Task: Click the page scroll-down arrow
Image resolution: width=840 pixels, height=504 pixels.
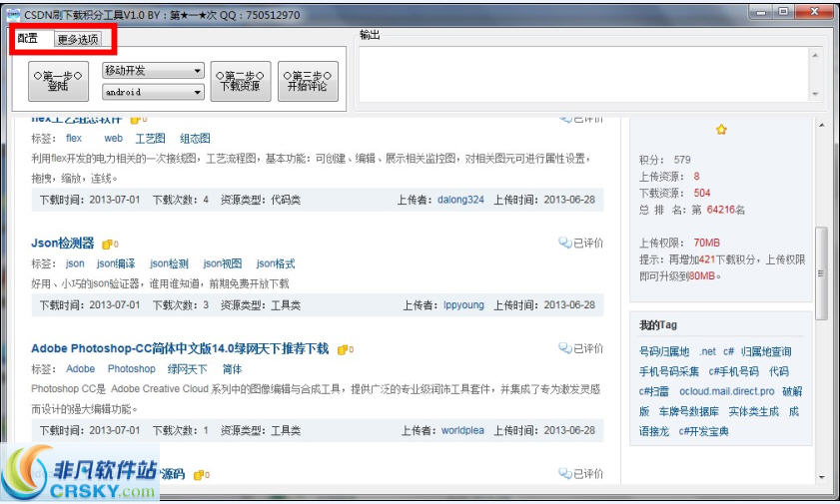Action: (821, 477)
